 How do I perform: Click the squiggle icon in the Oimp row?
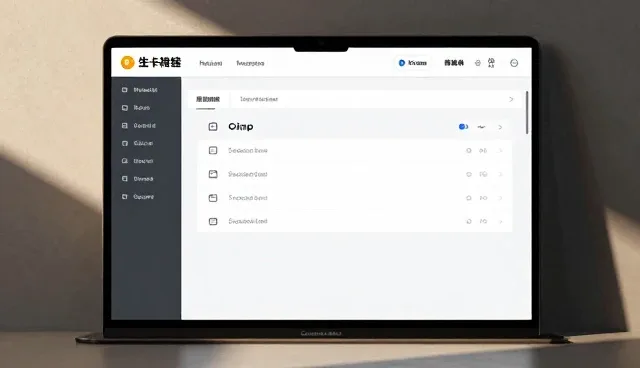click(481, 127)
